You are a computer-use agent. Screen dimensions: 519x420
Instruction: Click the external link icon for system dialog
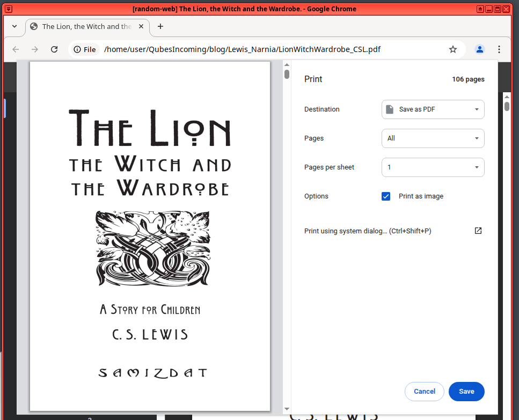pyautogui.click(x=478, y=231)
